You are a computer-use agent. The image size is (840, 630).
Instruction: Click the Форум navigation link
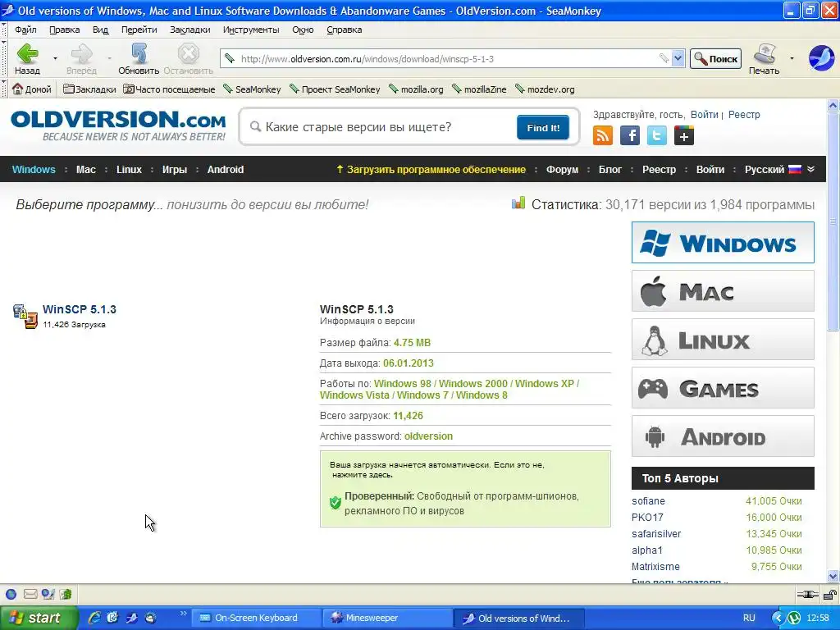tap(562, 169)
